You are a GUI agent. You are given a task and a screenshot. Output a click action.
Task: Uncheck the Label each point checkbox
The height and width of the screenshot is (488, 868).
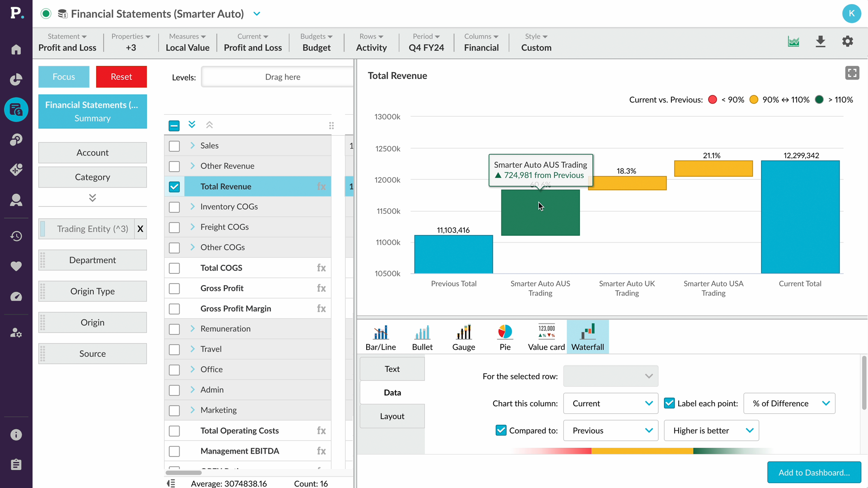pyautogui.click(x=669, y=403)
